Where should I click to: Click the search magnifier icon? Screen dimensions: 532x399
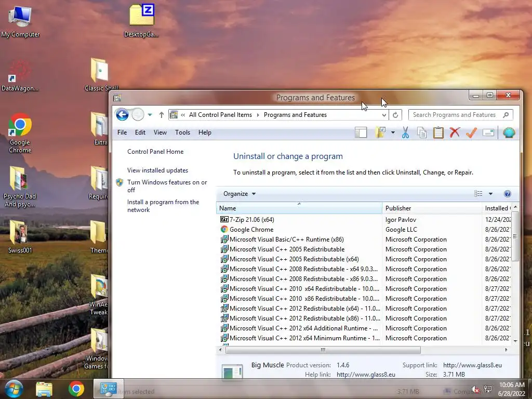click(x=506, y=115)
